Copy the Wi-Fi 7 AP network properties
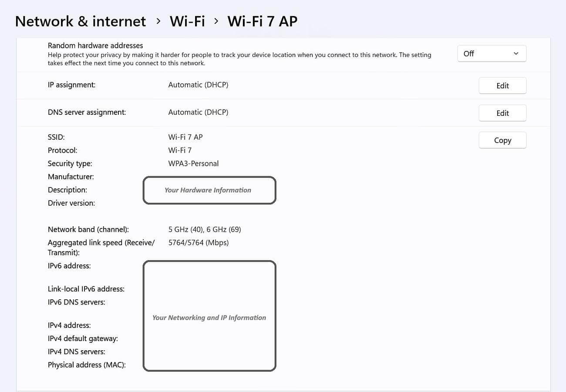566x392 pixels. (502, 140)
